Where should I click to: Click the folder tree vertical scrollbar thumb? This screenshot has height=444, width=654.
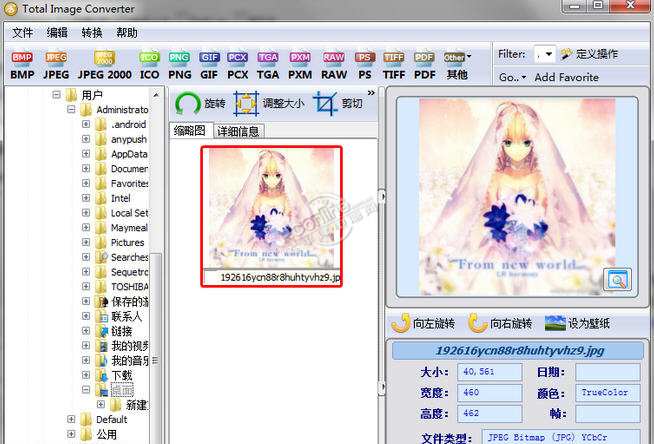coord(156,359)
